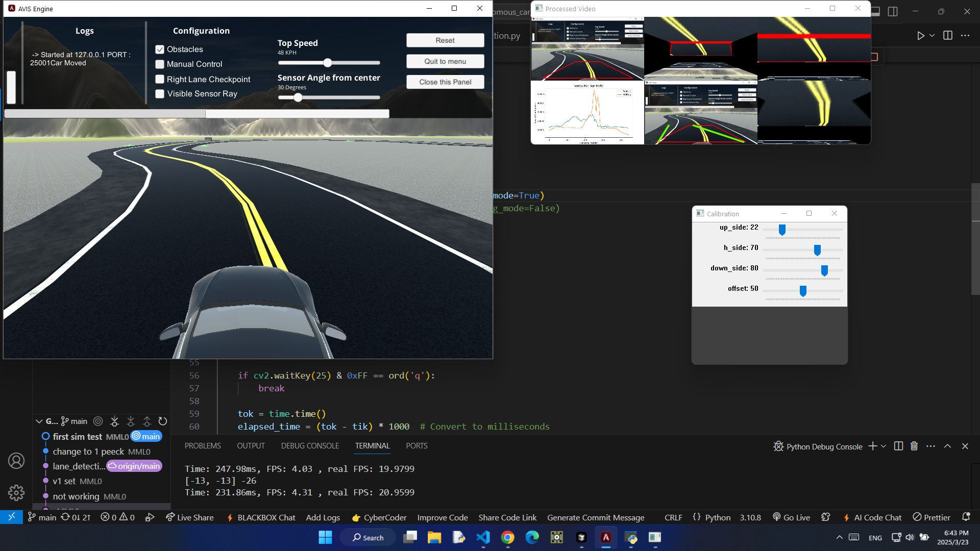Select 'first sim test' commit
Image resolution: width=980 pixels, height=551 pixels.
point(78,437)
